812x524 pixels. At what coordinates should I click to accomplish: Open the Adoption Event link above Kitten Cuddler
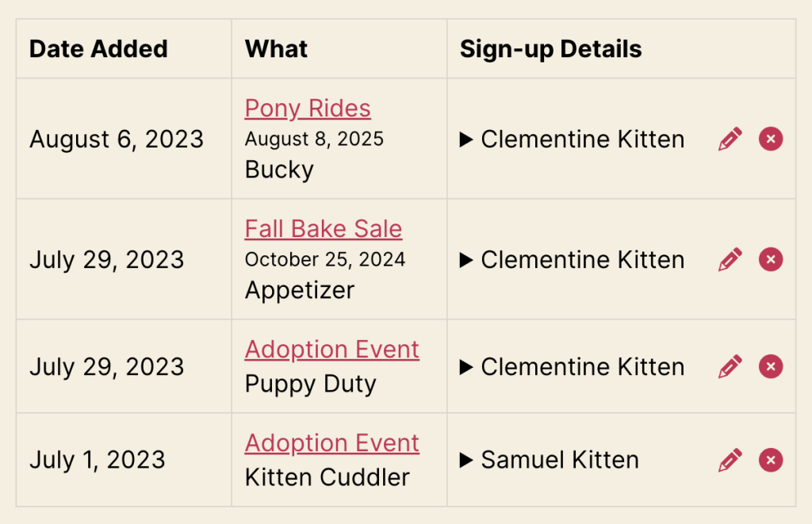click(x=332, y=443)
